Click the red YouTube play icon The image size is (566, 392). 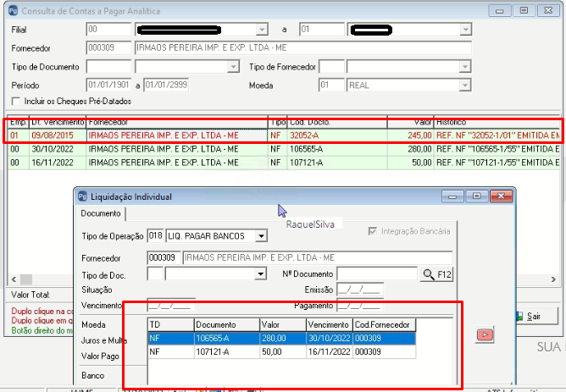click(485, 334)
